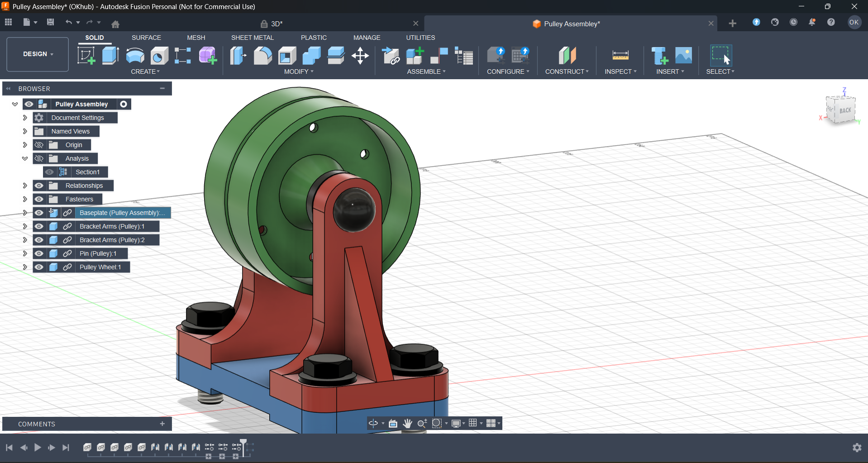This screenshot has height=463, width=868.
Task: Open the Measure tool under Inspect
Action: (620, 56)
